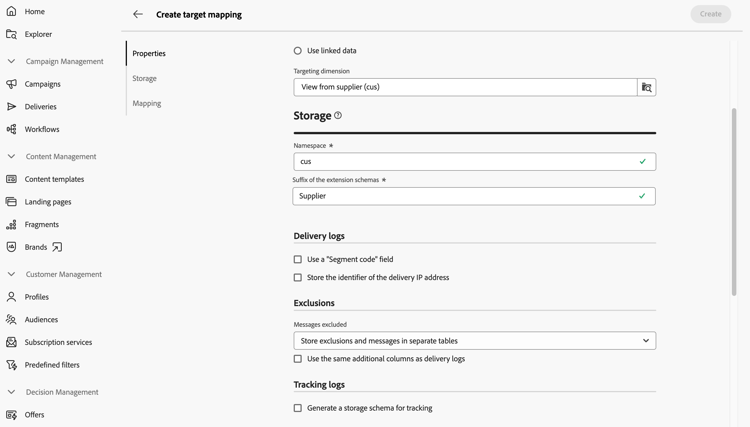Click the Deliveries paper plane icon
This screenshot has height=427, width=750.
[11, 107]
